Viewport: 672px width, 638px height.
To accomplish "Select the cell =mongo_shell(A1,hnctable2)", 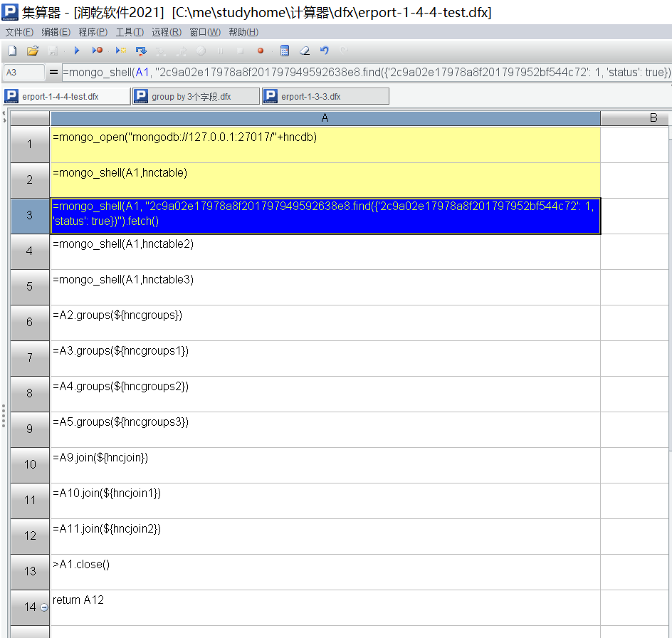I will coord(325,251).
